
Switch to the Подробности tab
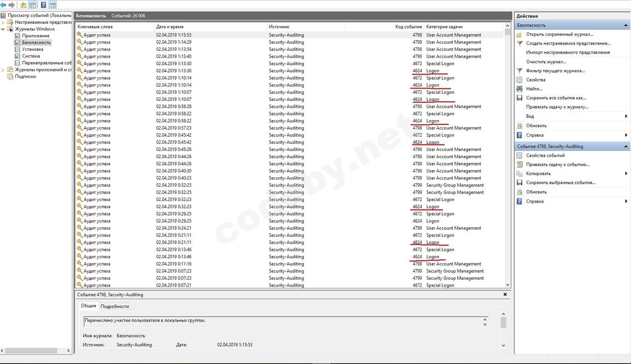point(115,306)
